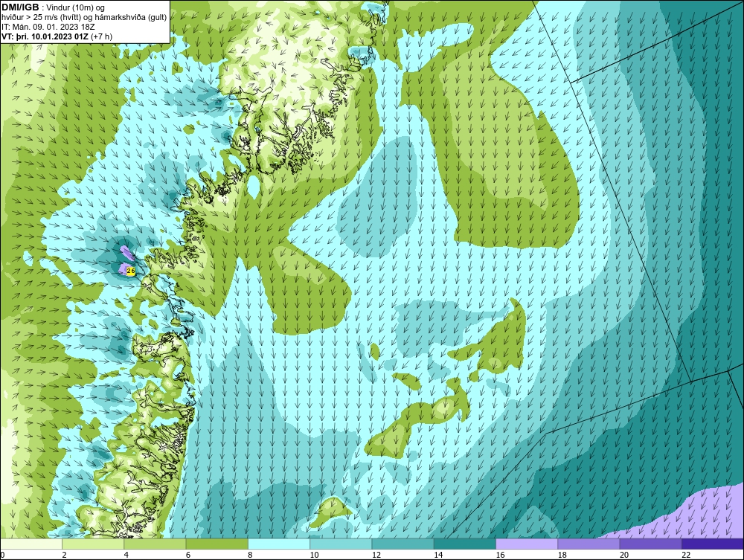The image size is (744, 560).
Task: Select the 0-2 m/s palest legend swatch
Action: click(31, 544)
